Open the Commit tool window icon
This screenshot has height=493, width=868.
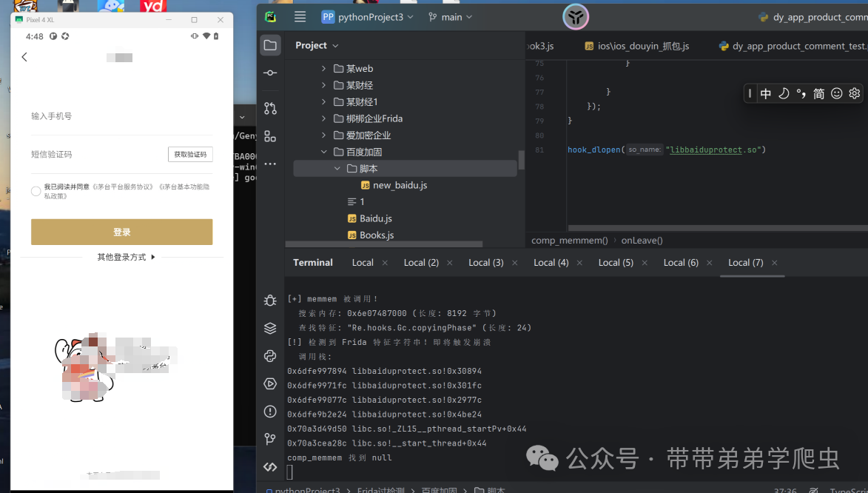pos(270,73)
